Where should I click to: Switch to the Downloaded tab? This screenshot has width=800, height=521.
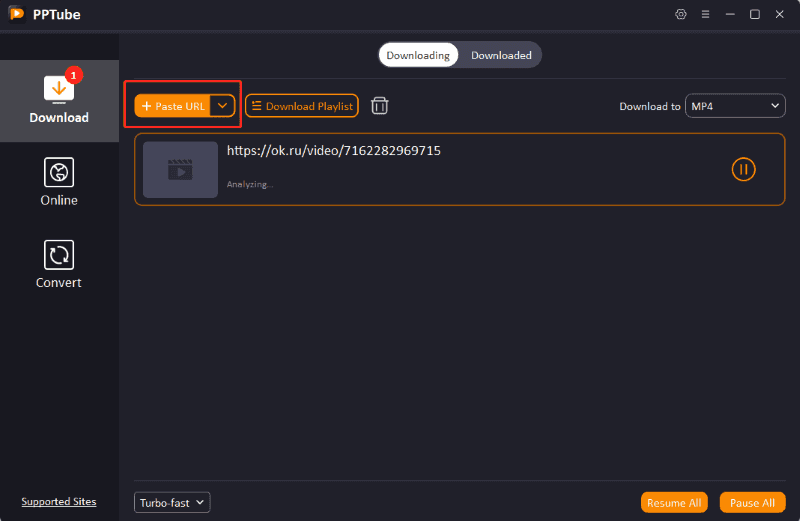[501, 55]
